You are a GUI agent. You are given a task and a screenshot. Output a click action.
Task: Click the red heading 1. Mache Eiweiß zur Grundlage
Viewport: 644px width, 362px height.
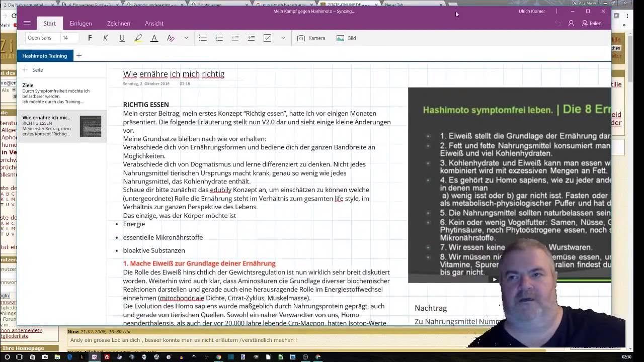199,263
